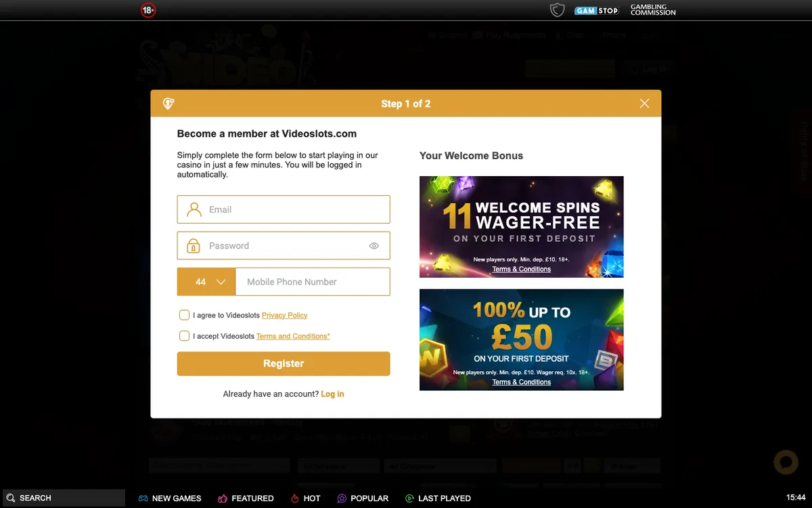Toggle password visibility eye icon
Viewport: 812px width, 508px height.
pyautogui.click(x=374, y=246)
